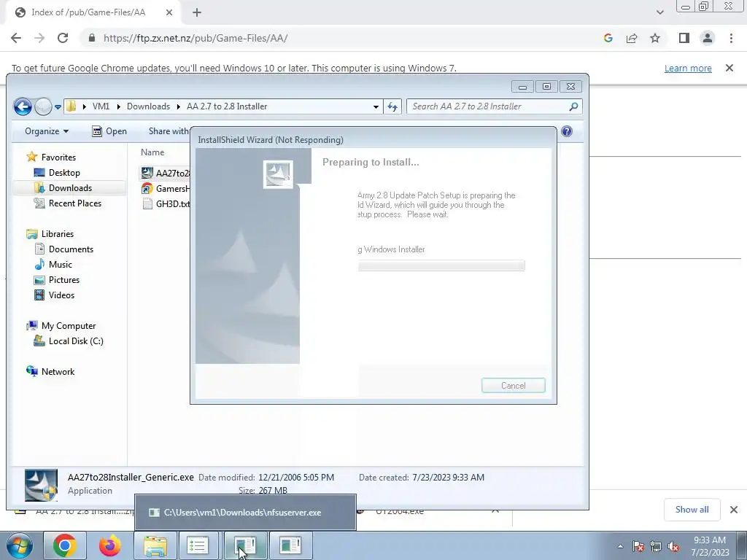Reload the page in Chrome
This screenshot has height=560, width=747.
[x=63, y=38]
